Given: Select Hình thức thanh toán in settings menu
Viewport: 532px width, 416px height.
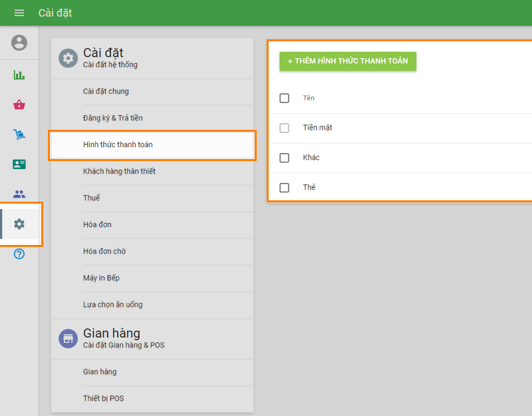Looking at the screenshot, I should click(118, 144).
